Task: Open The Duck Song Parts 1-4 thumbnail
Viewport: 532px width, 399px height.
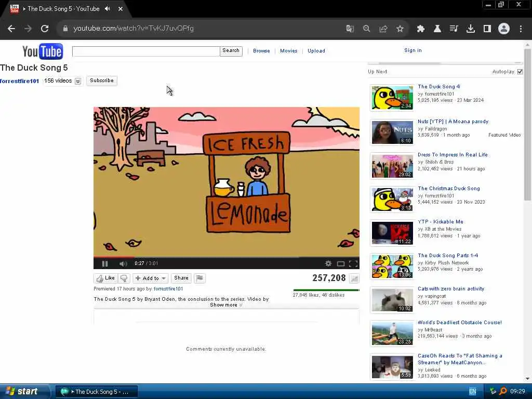Action: [392, 267]
